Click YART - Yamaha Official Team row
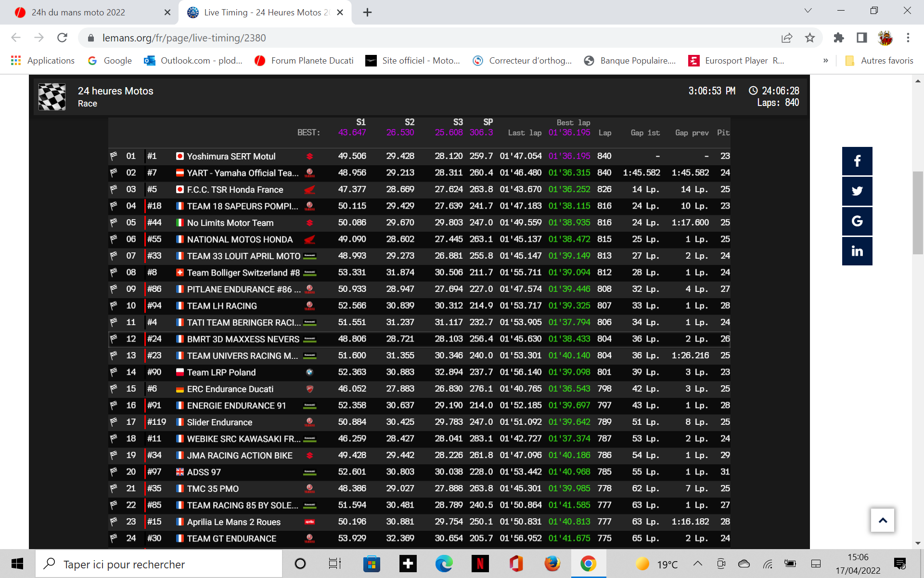This screenshot has width=924, height=578. click(419, 173)
